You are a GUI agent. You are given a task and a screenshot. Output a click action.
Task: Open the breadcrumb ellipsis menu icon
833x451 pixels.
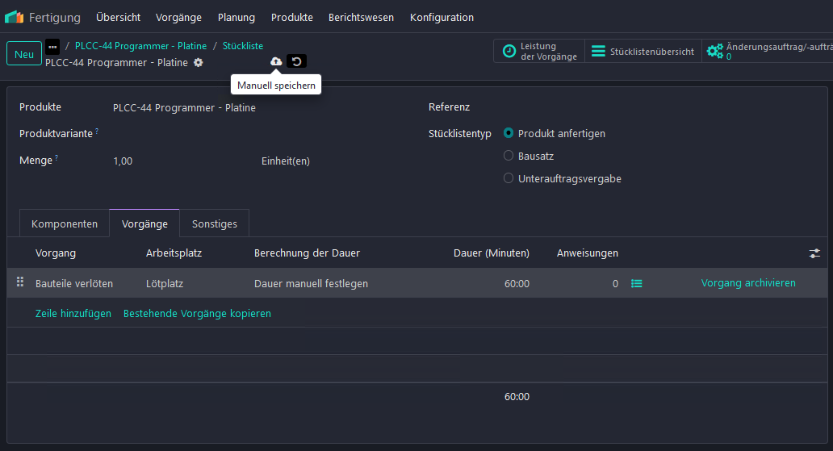52,47
